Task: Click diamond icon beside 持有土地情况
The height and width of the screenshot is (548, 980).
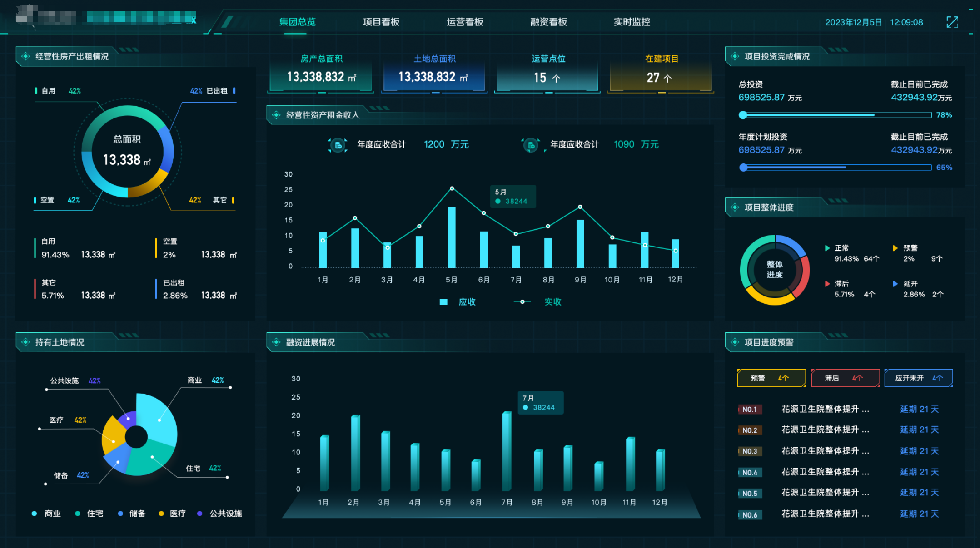Action: coord(25,342)
